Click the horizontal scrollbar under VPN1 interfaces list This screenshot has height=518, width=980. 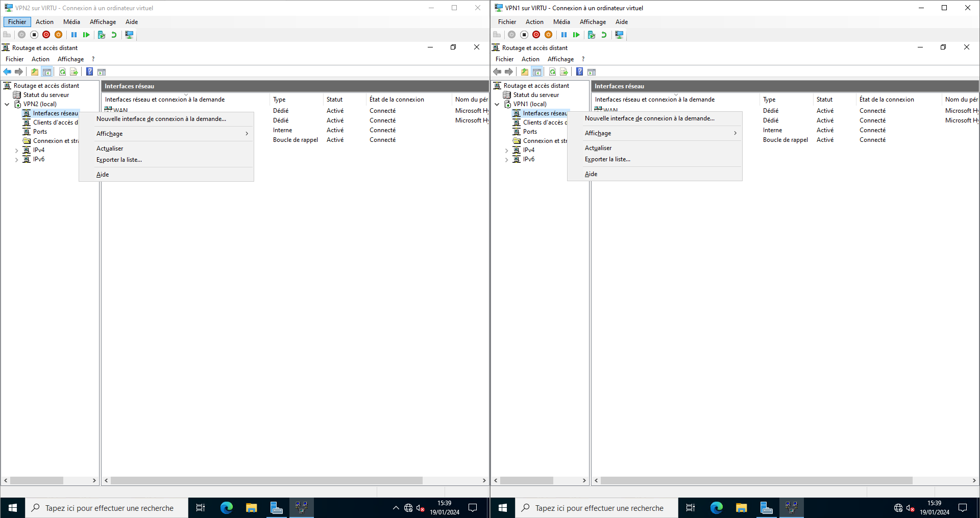(x=756, y=480)
